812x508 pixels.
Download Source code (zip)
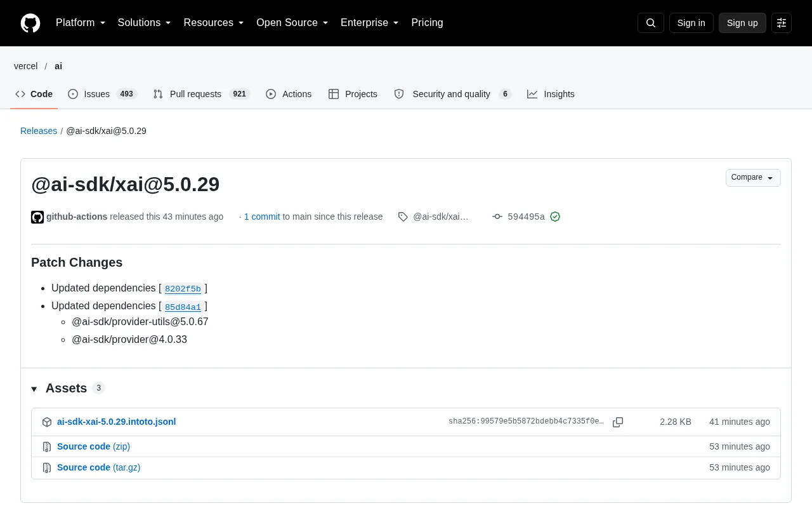pyautogui.click(x=93, y=446)
